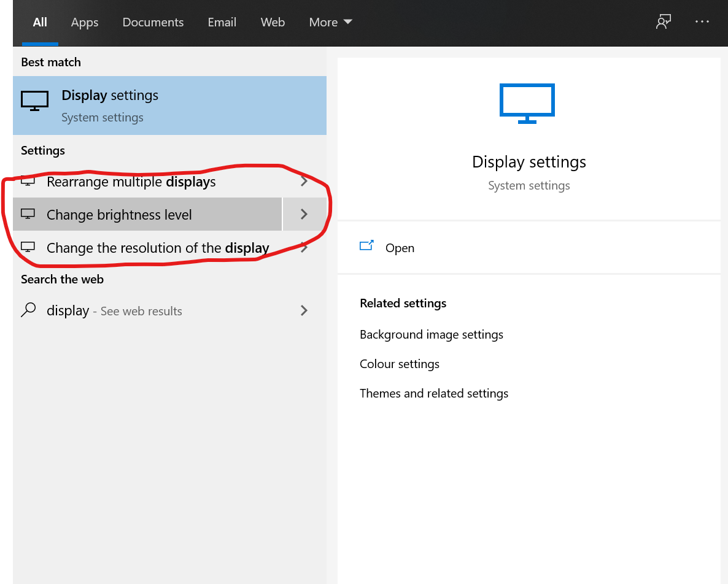Image resolution: width=728 pixels, height=584 pixels.
Task: Switch to the Apps tab
Action: (84, 22)
